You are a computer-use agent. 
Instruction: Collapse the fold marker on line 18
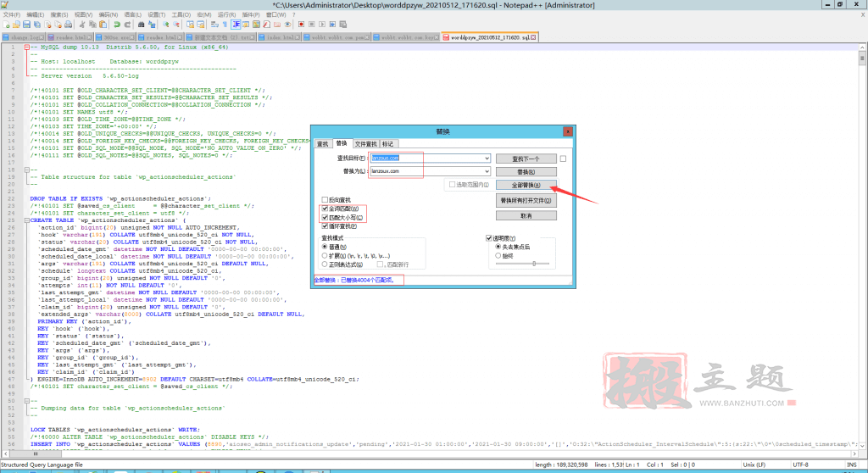point(26,170)
